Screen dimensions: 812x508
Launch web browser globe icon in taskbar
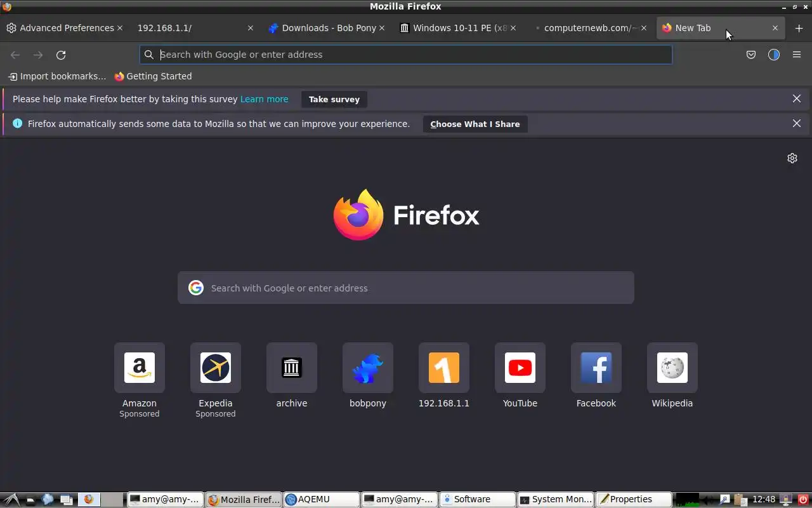[48, 500]
